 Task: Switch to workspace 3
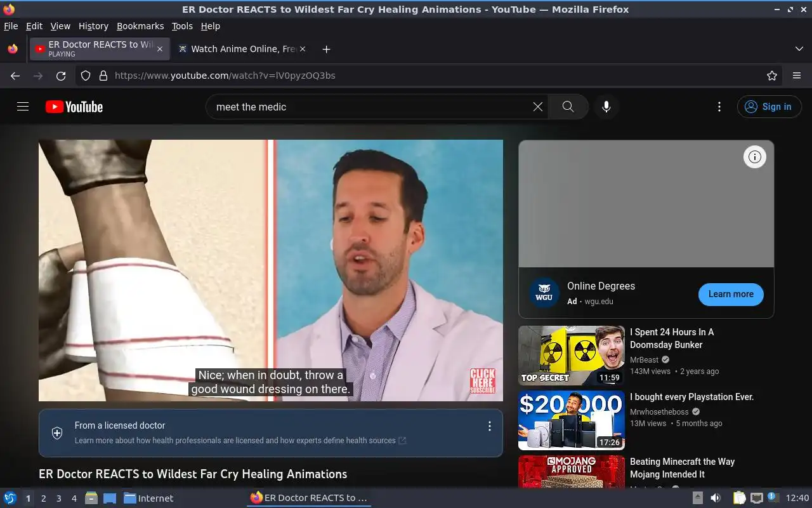pos(58,498)
